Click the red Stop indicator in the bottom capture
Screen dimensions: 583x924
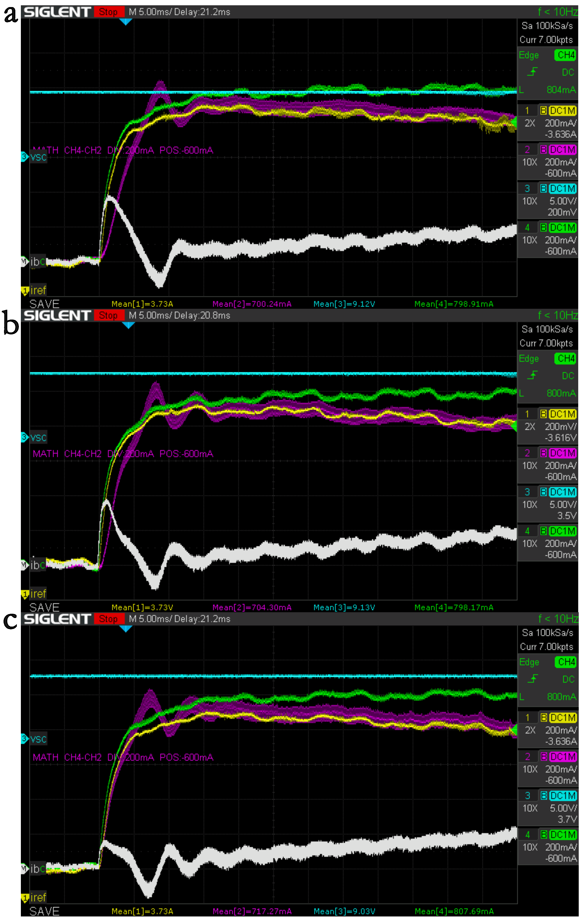pos(109,619)
